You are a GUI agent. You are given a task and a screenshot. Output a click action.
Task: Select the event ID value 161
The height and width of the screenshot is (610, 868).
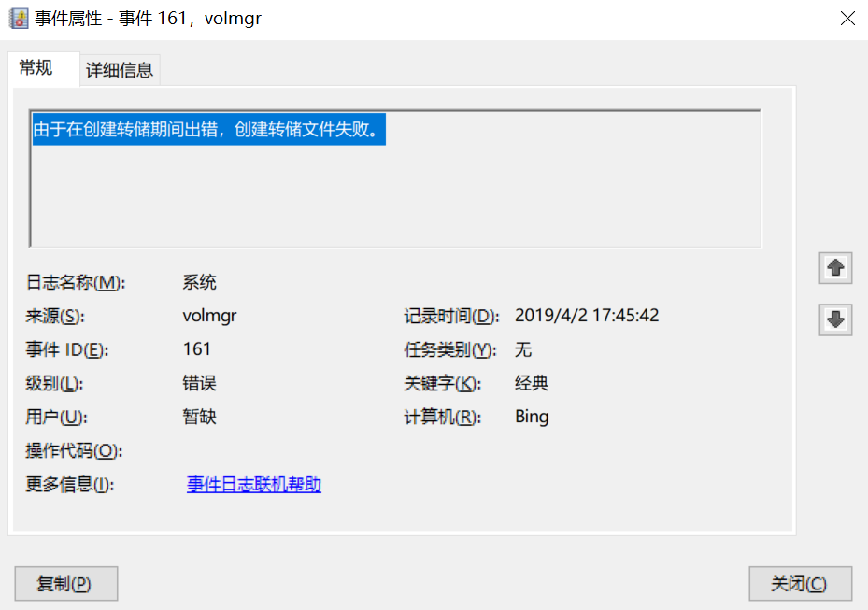(196, 349)
